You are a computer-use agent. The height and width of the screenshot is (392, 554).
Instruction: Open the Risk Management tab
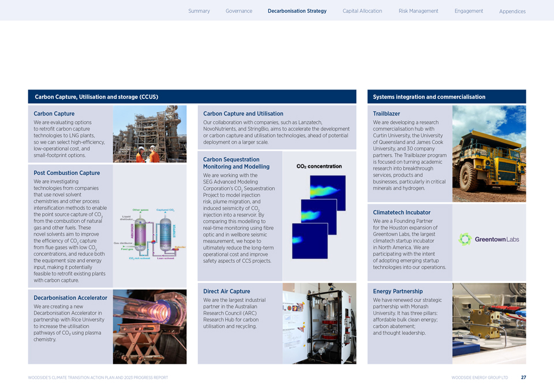click(x=418, y=11)
